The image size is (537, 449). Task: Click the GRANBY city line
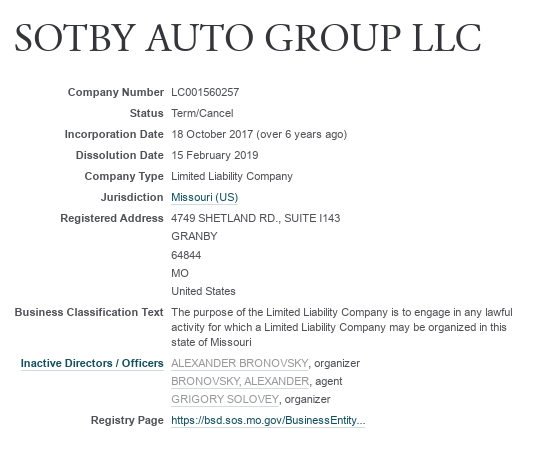[x=194, y=236]
